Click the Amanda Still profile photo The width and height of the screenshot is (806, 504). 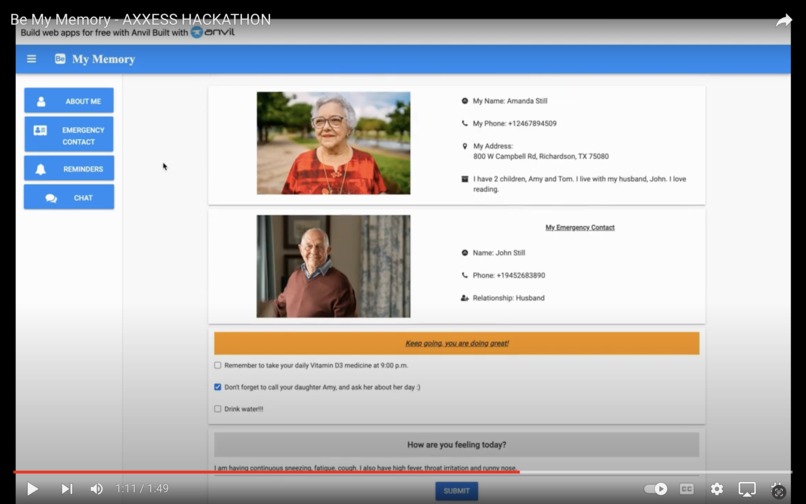point(334,143)
